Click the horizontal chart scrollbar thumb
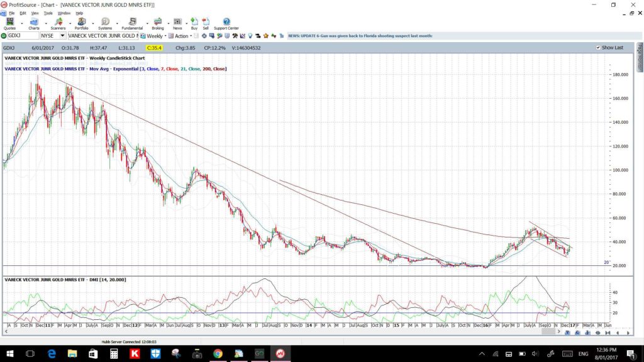 coord(548,331)
